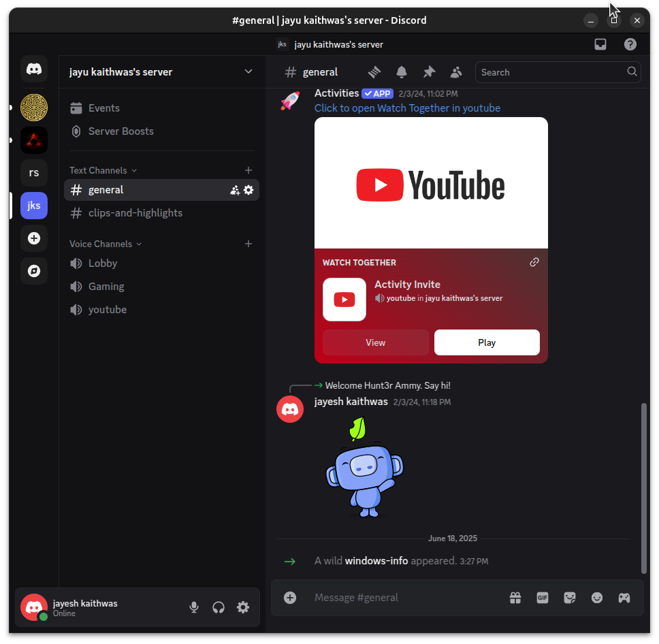Open the Help question mark icon
Viewport: 659px width, 644px height.
click(x=630, y=44)
